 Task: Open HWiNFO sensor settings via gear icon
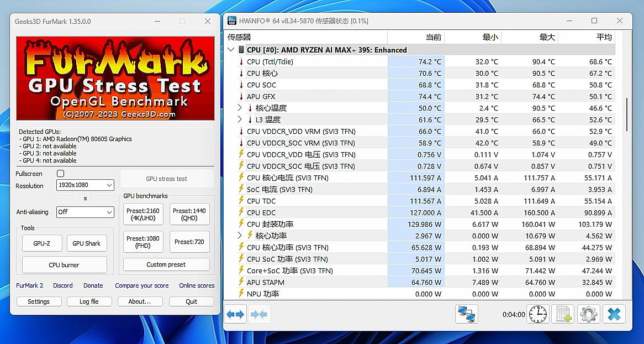588,314
